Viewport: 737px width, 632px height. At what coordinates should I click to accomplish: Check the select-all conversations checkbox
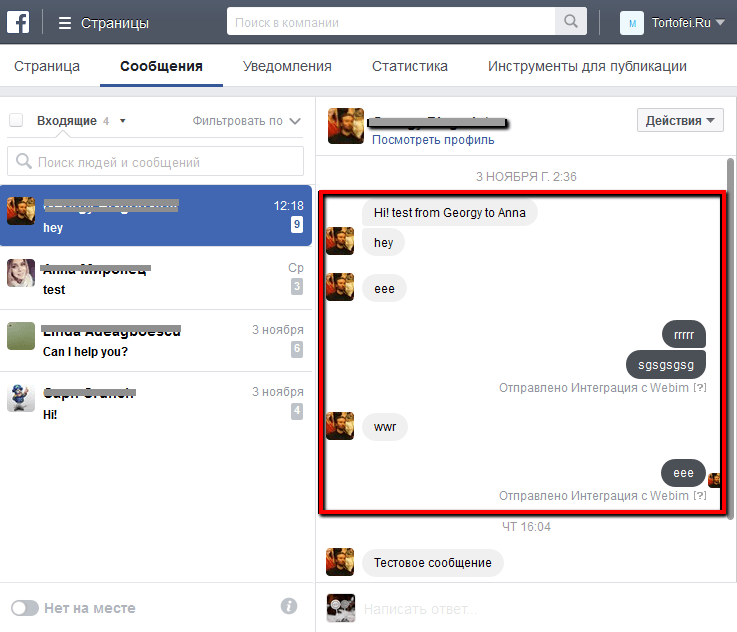[x=16, y=121]
